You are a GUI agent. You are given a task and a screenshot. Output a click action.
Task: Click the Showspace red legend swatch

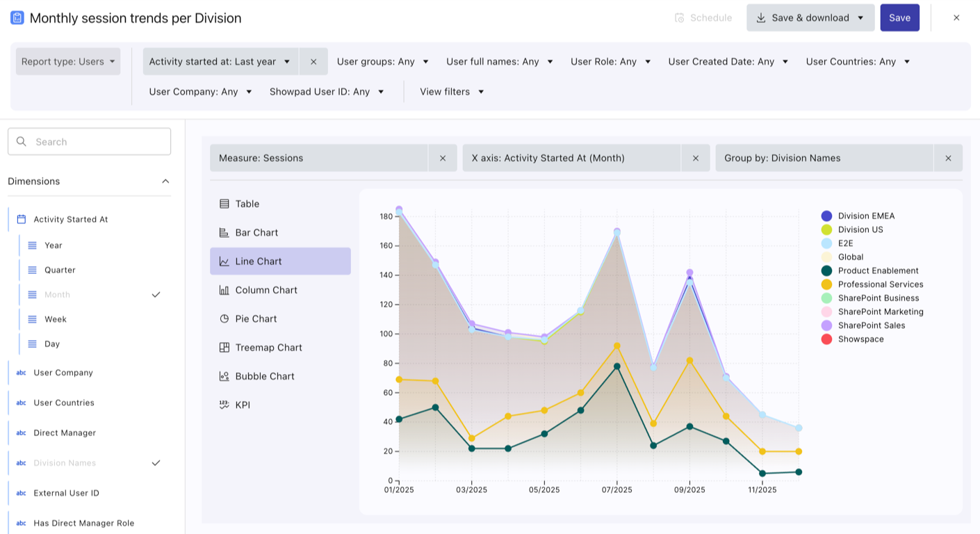826,339
